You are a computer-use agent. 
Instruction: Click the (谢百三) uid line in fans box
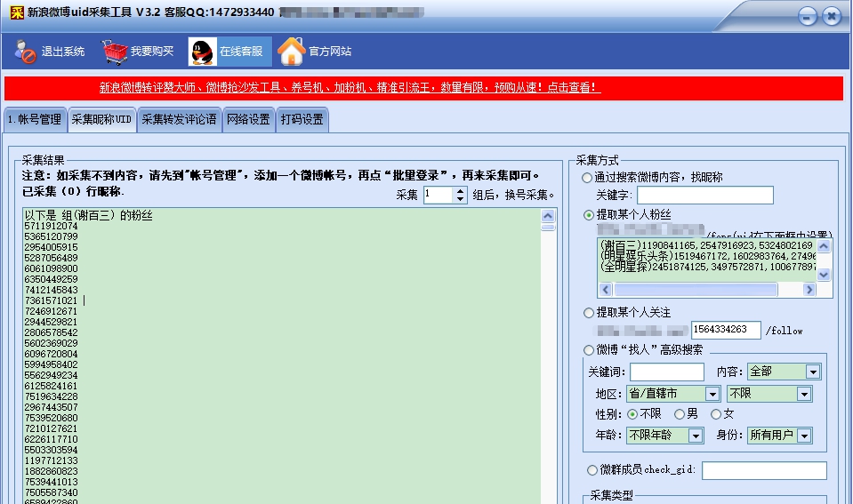[x=706, y=245]
